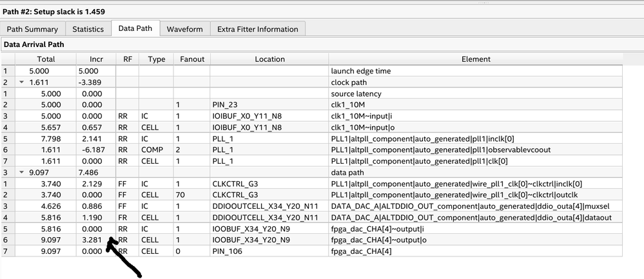Switch to the Path Summary tab

tap(32, 29)
